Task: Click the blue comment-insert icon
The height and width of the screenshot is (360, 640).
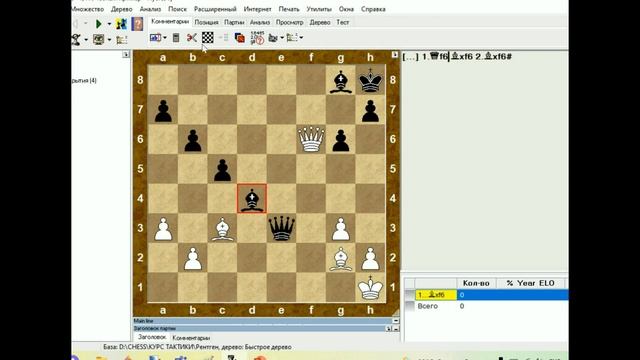Action: click(x=155, y=38)
